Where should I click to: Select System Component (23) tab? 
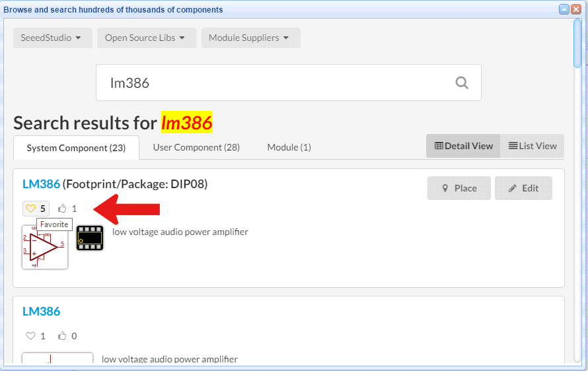[76, 148]
